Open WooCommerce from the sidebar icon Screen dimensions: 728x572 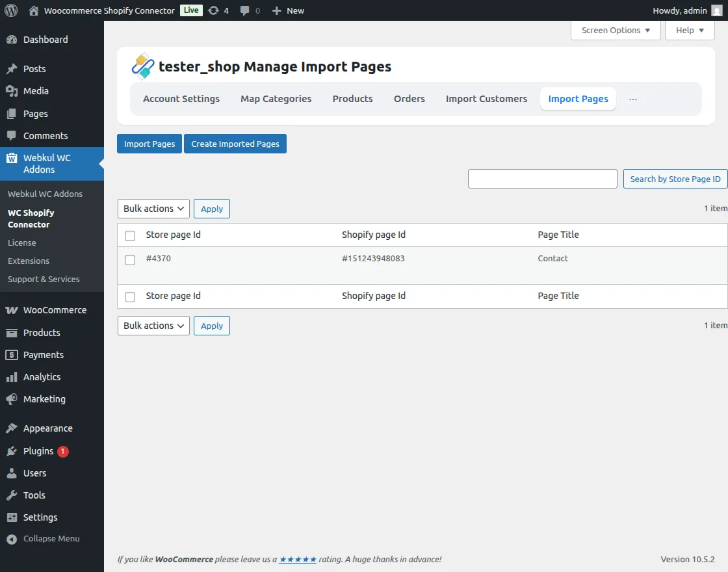12,310
